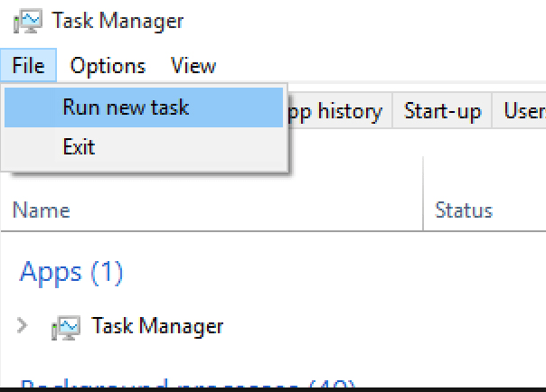546x392 pixels.
Task: Go to the Users tab
Action: pos(522,112)
